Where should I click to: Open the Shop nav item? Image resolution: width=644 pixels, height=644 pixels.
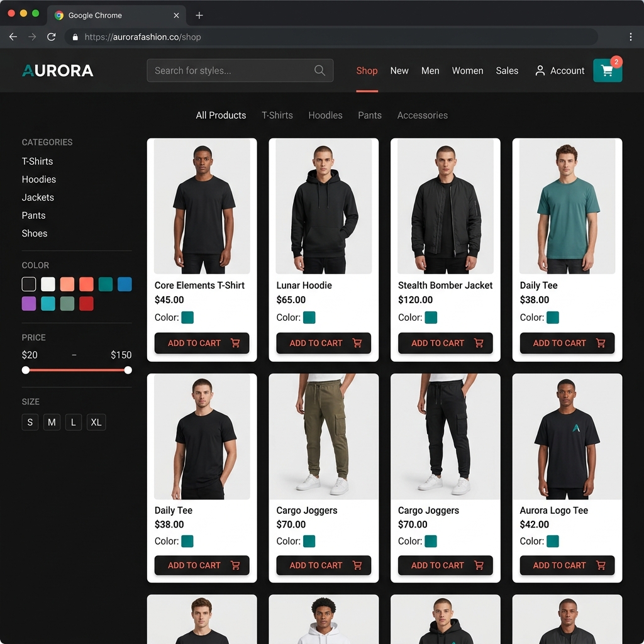tap(367, 70)
